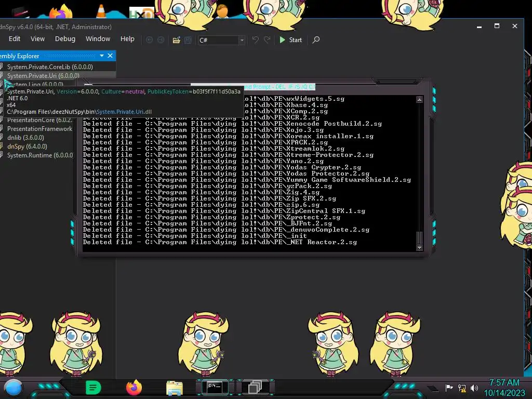Click the command prompt scrollbar down arrow
The height and width of the screenshot is (399, 532).
coord(420,247)
